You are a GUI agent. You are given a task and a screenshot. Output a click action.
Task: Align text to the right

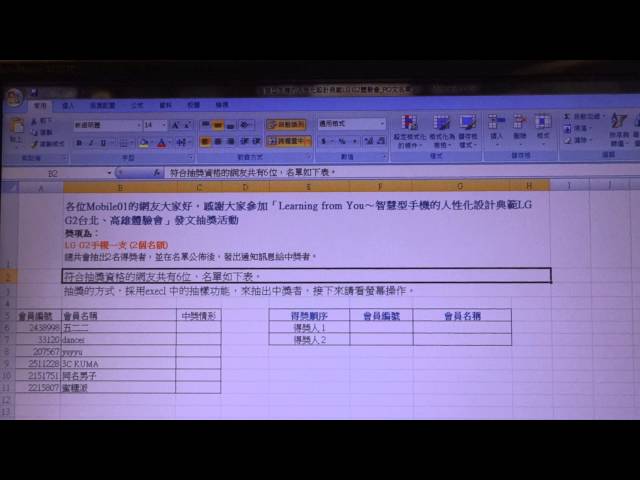(231, 141)
